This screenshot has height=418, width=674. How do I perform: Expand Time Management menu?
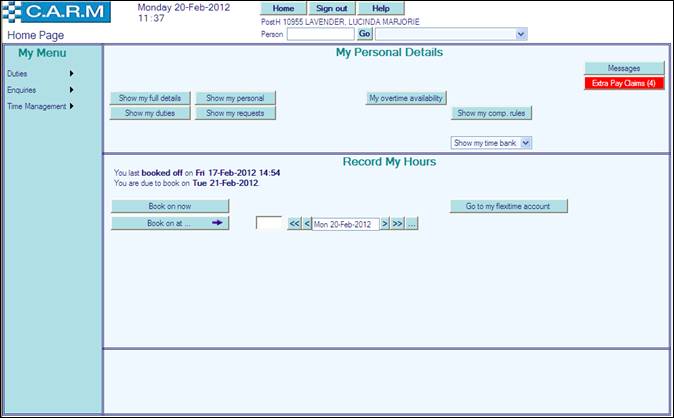(x=40, y=106)
